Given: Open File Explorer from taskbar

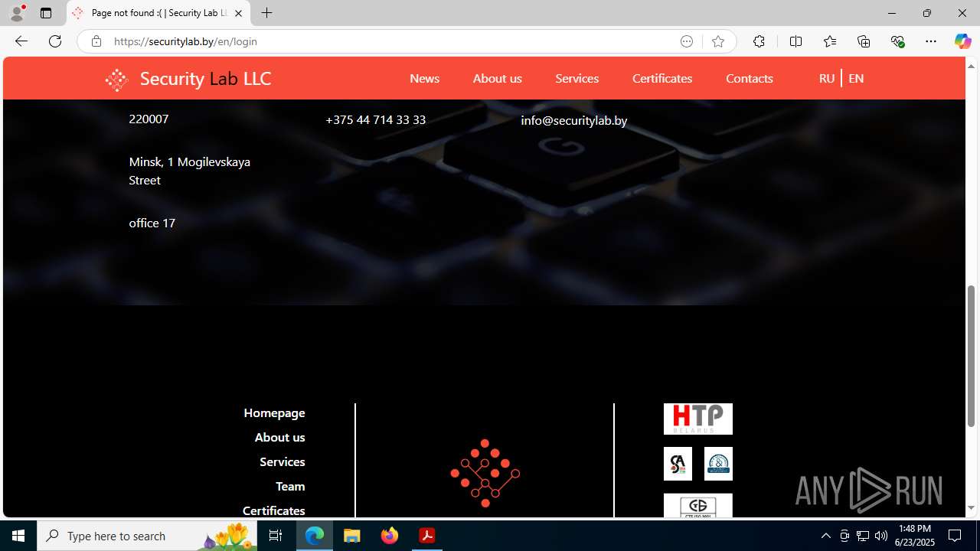Looking at the screenshot, I should click(x=352, y=536).
